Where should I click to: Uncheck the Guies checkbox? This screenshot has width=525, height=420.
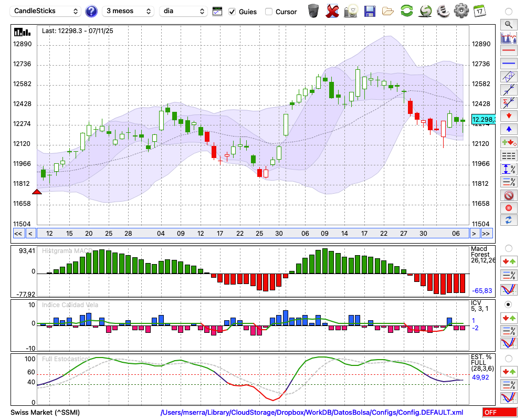tap(232, 12)
